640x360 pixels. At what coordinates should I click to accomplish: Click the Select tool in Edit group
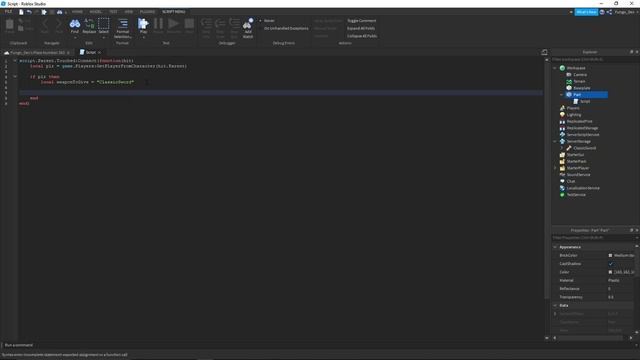(x=104, y=26)
